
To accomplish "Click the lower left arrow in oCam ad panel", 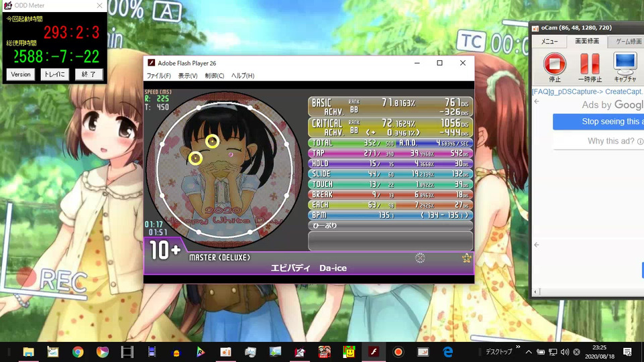I will pos(537,245).
